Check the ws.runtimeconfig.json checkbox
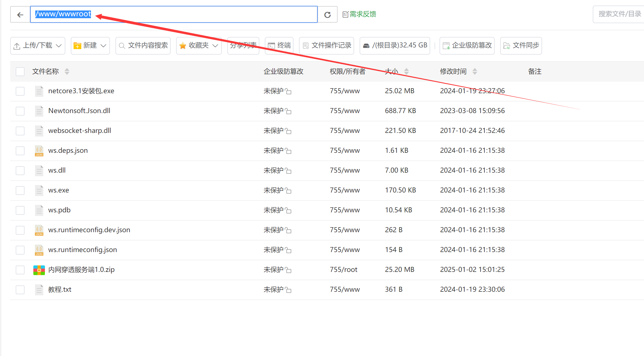 pyautogui.click(x=20, y=250)
